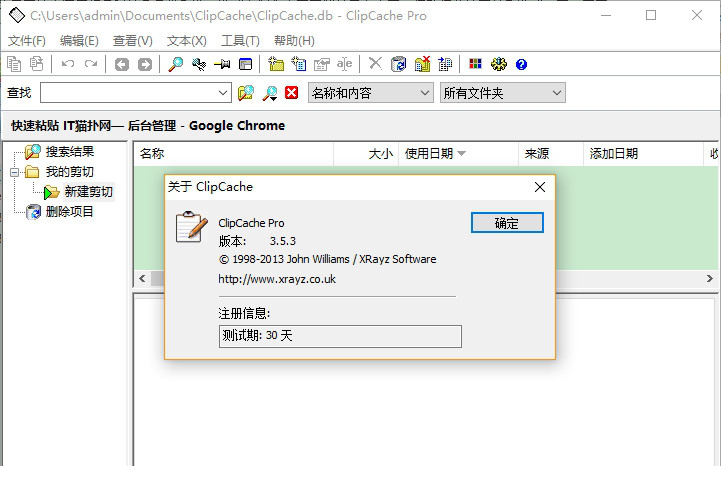The width and height of the screenshot is (721, 484).
Task: Open the 文本(X) menu
Action: (186, 41)
